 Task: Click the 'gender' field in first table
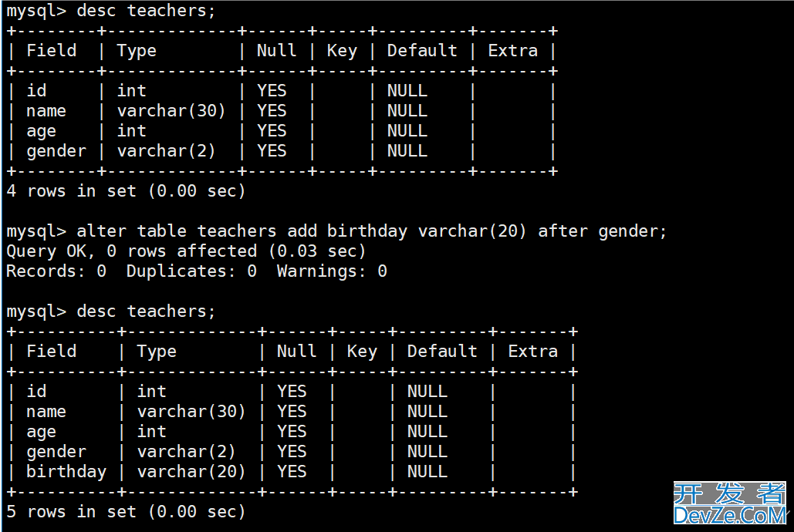coord(56,151)
